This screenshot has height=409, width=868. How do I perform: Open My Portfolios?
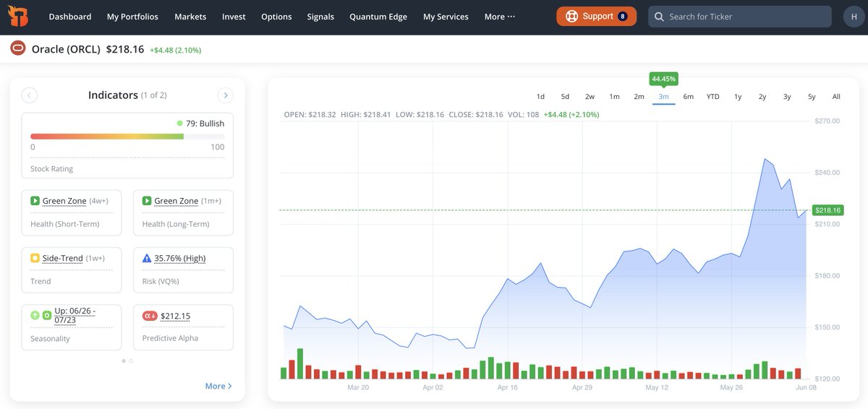click(133, 17)
